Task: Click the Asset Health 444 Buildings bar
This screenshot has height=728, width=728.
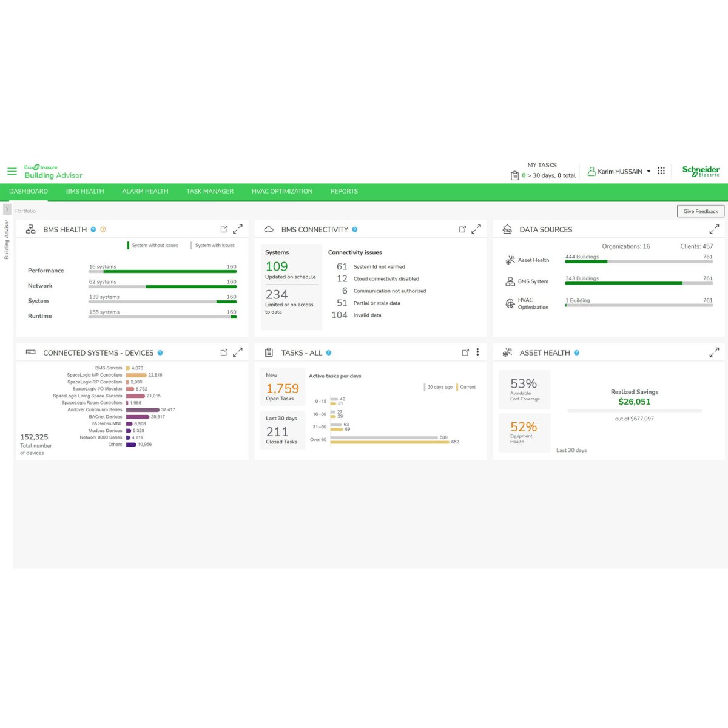Action: pyautogui.click(x=639, y=261)
